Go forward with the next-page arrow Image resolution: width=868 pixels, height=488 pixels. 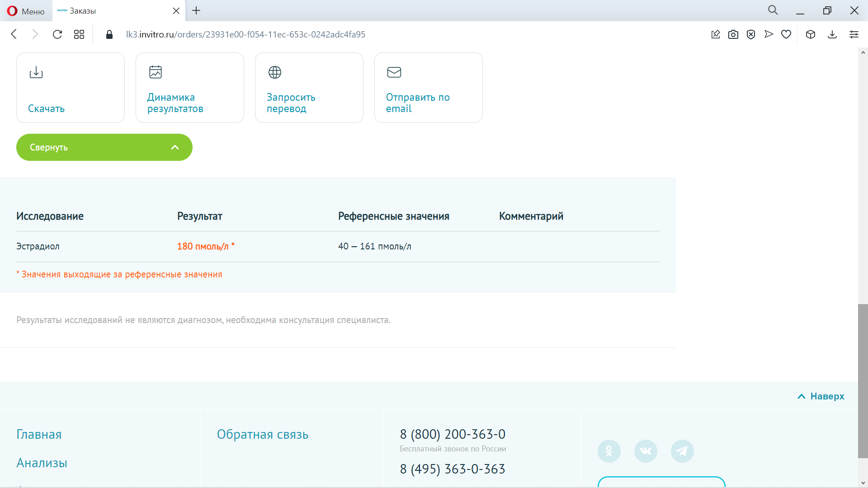35,34
